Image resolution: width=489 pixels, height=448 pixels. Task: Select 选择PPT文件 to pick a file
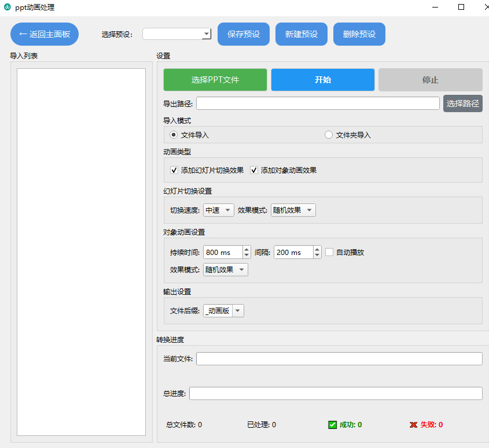click(x=215, y=79)
